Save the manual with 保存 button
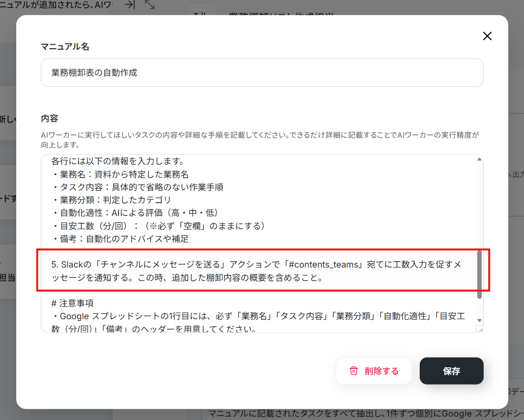The width and height of the screenshot is (524, 420). click(x=452, y=371)
